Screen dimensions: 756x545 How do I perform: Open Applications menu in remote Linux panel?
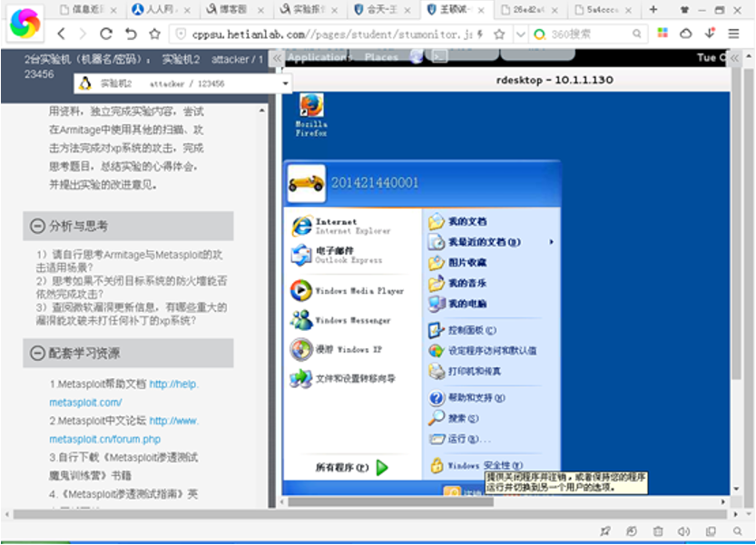[x=319, y=57]
